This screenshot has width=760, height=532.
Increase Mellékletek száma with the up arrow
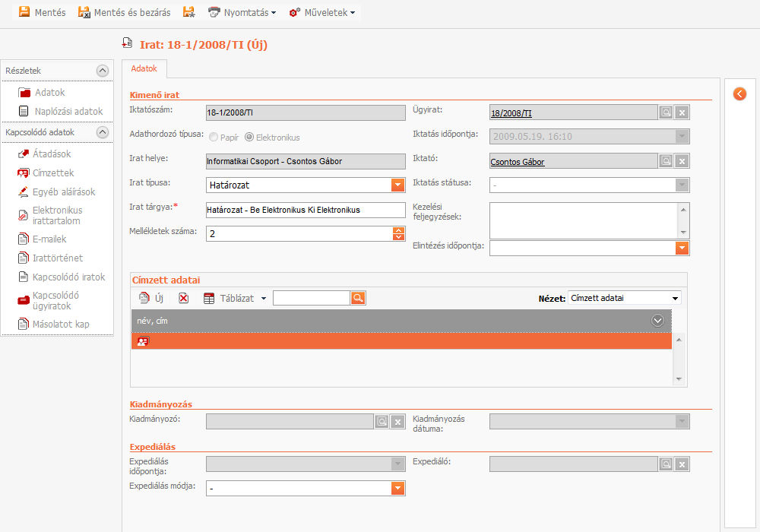click(398, 230)
